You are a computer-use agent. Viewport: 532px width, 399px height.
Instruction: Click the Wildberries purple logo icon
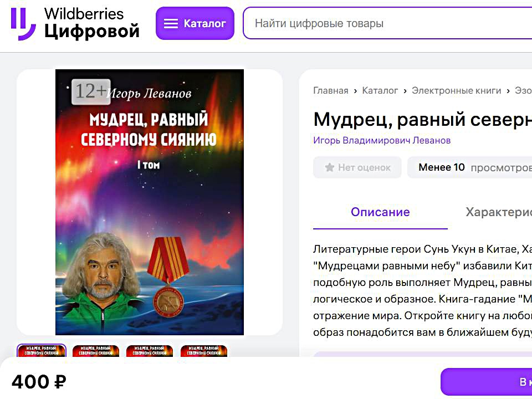click(x=23, y=24)
